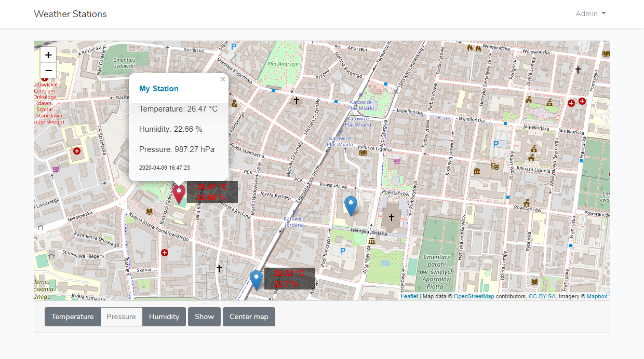Click parking icon near Jagiellońska street
This screenshot has width=644, height=359.
coord(495,144)
